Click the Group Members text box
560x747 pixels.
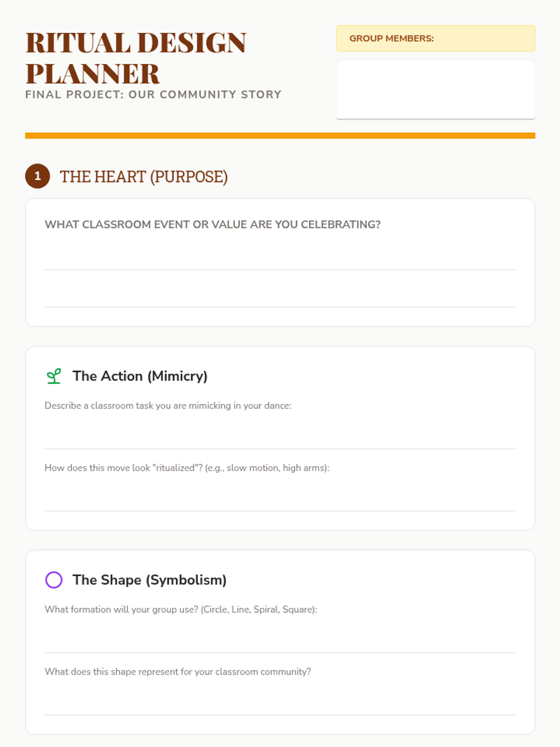coord(435,89)
